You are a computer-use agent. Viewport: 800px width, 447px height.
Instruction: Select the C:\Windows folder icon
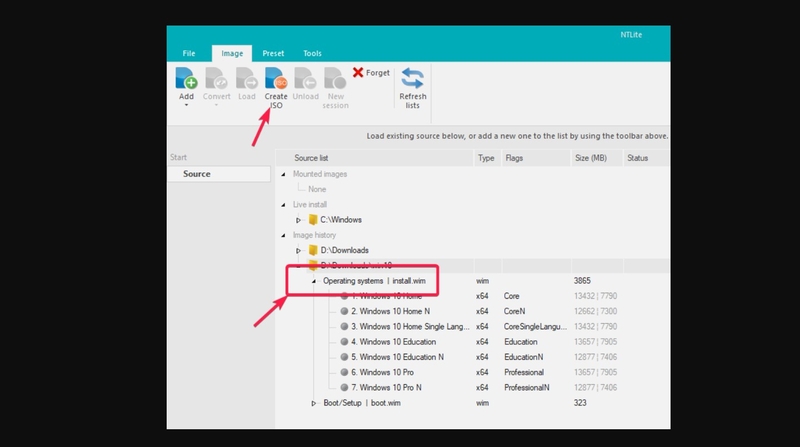[x=313, y=220]
